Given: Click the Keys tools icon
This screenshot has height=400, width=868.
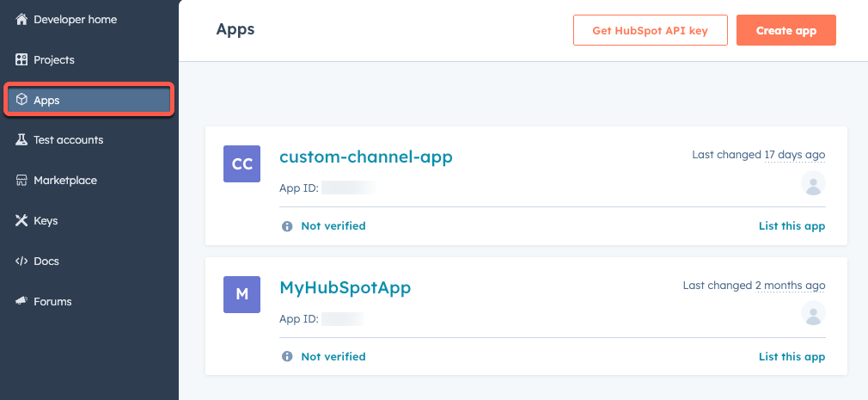Looking at the screenshot, I should [21, 220].
